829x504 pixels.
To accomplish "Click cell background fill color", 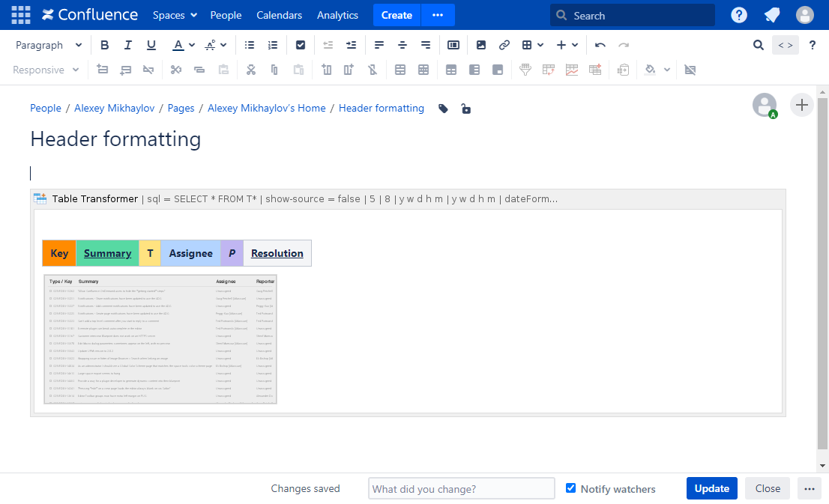I will pyautogui.click(x=651, y=70).
